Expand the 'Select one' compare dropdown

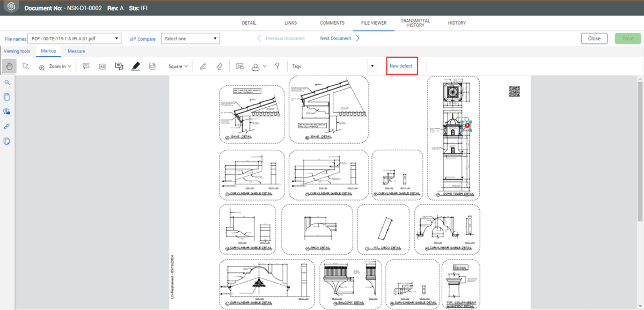191,39
